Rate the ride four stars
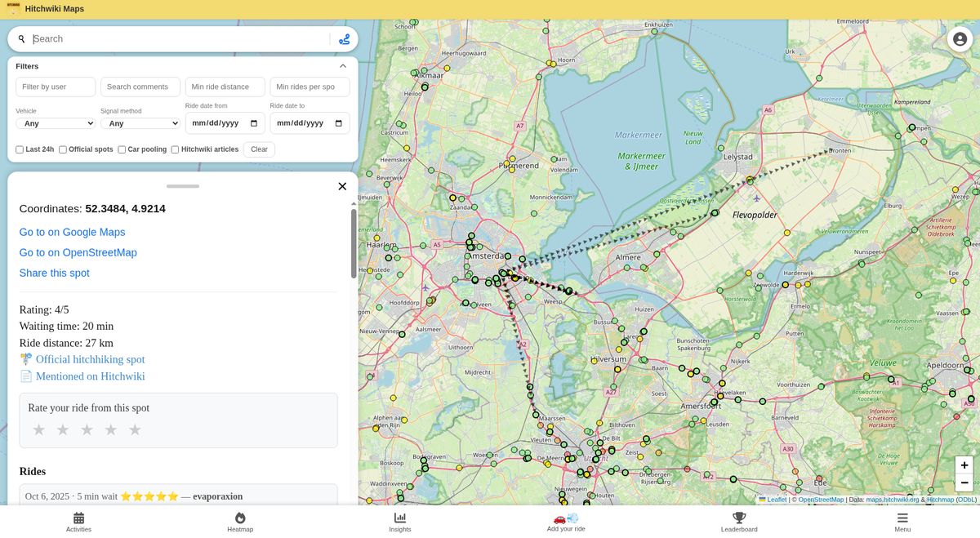 pyautogui.click(x=111, y=429)
